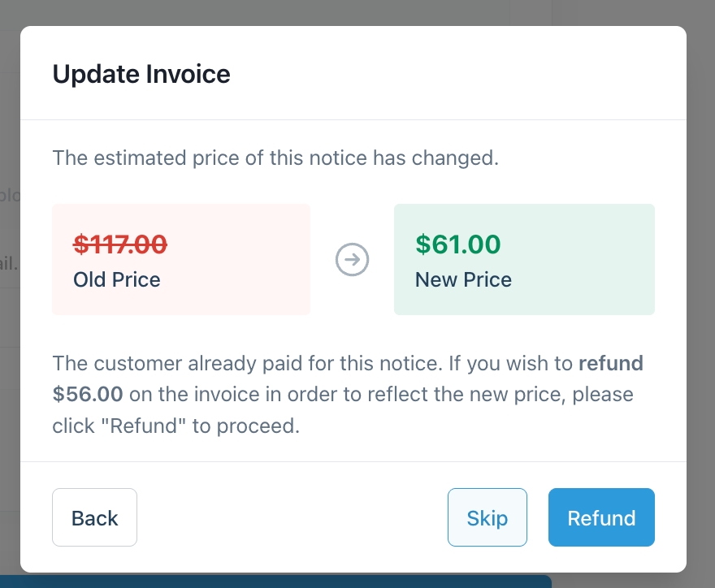
Task: Click the "click Refund to proceed" line
Action: (176, 426)
